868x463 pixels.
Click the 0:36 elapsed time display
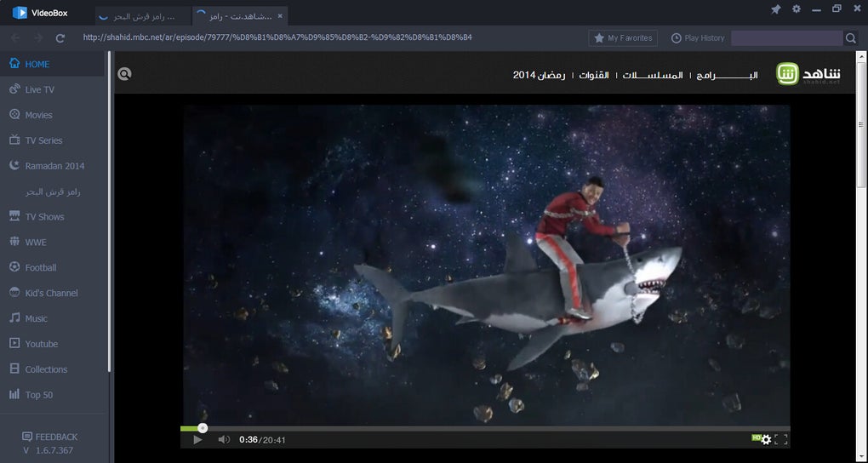tap(248, 440)
